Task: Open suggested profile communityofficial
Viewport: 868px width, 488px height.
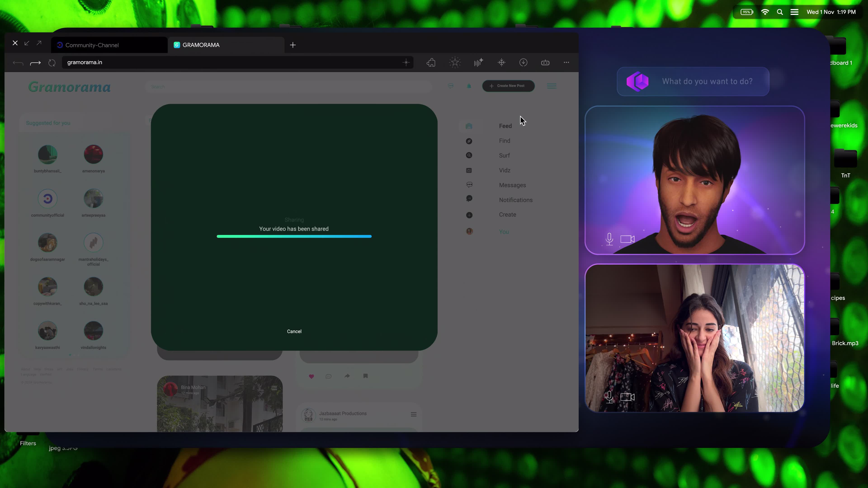Action: [47, 199]
